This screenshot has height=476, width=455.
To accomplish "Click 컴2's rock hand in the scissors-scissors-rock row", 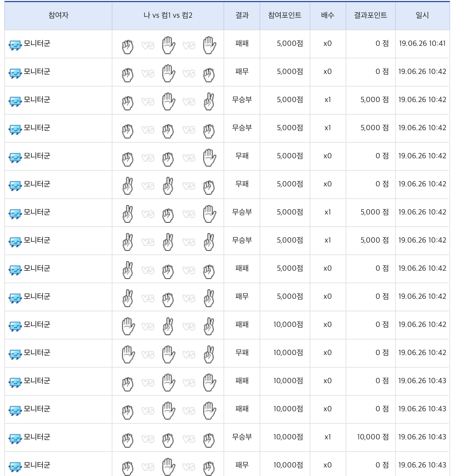I will 209,186.
